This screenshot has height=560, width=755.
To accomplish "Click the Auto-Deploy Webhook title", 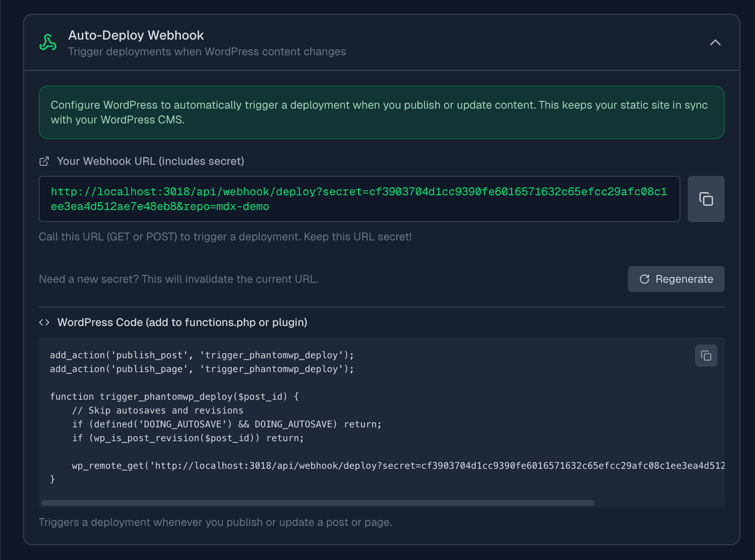I will [x=136, y=35].
